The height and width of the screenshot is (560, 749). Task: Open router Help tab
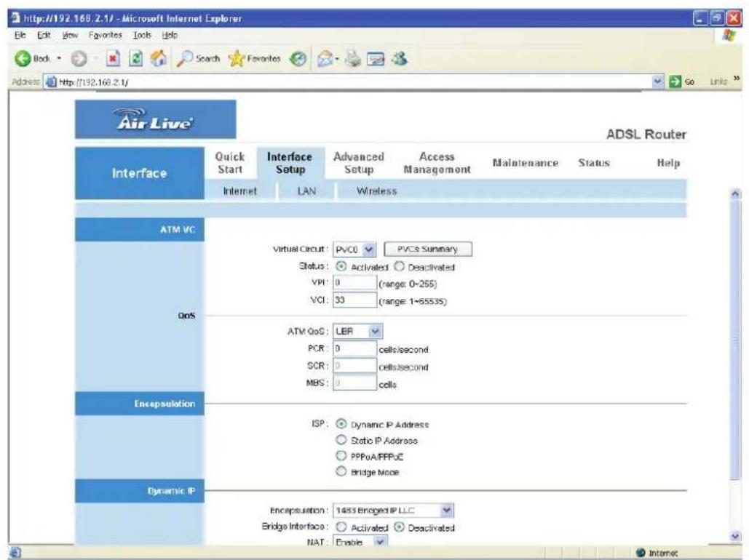click(x=668, y=163)
